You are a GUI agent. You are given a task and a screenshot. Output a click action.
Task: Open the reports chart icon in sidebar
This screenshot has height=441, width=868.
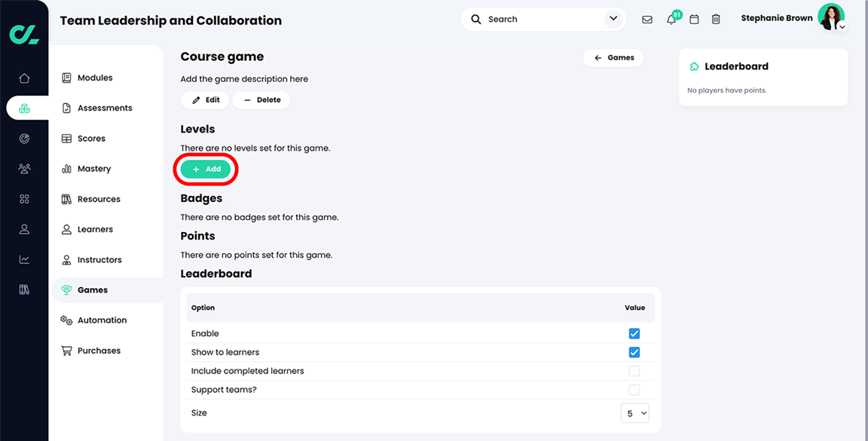pyautogui.click(x=24, y=259)
